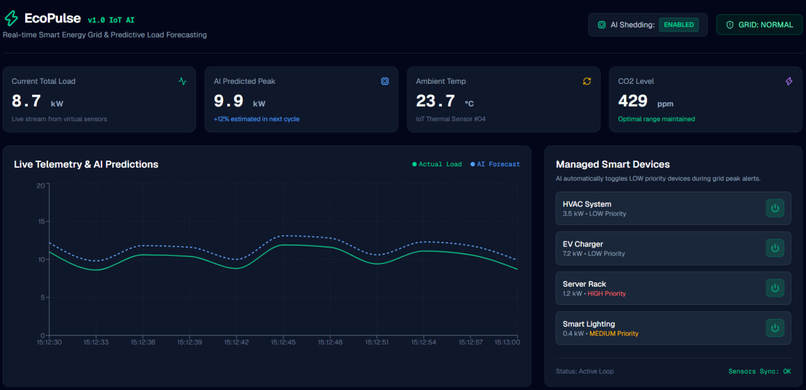Click the Current Total Load pulse icon
The image size is (806, 390).
[x=182, y=81]
